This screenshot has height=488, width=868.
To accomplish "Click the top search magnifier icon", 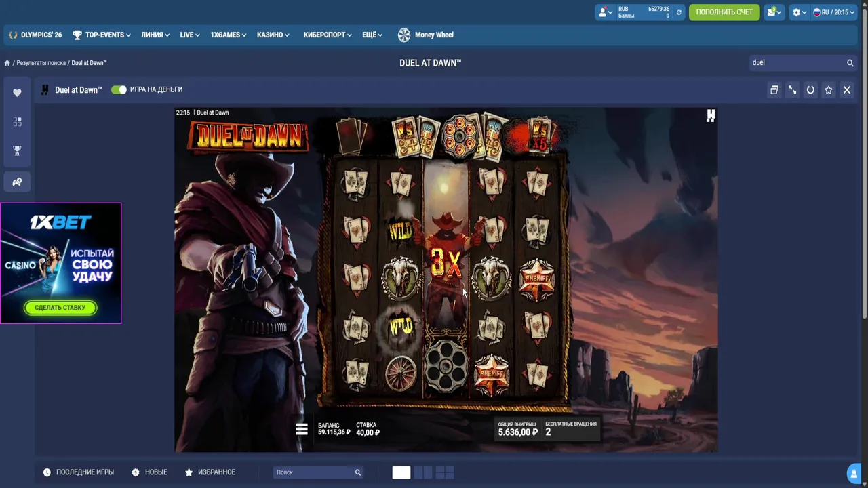I will pyautogui.click(x=850, y=62).
